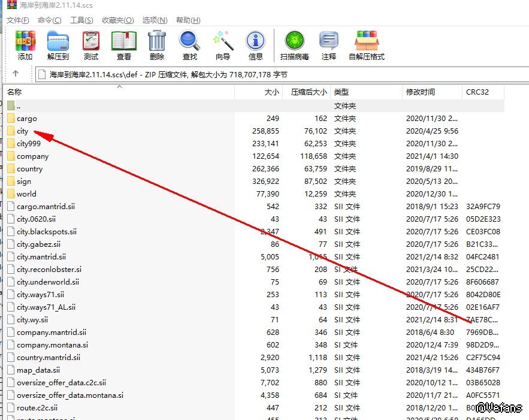Viewport: 529px width, 420px height.
Task: Sort files by 大小 column header
Action: coord(271,92)
